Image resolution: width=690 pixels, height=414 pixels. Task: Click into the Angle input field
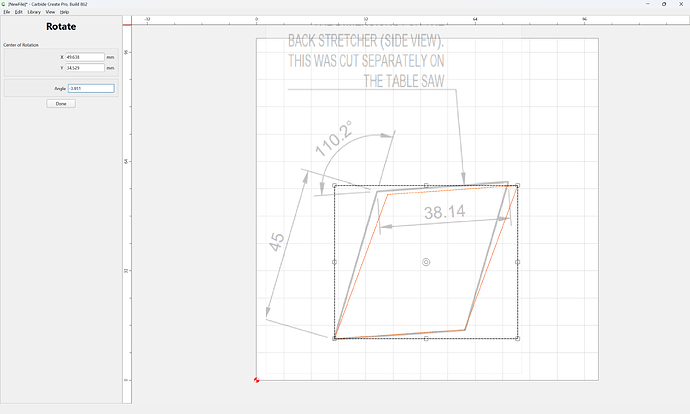click(x=91, y=88)
